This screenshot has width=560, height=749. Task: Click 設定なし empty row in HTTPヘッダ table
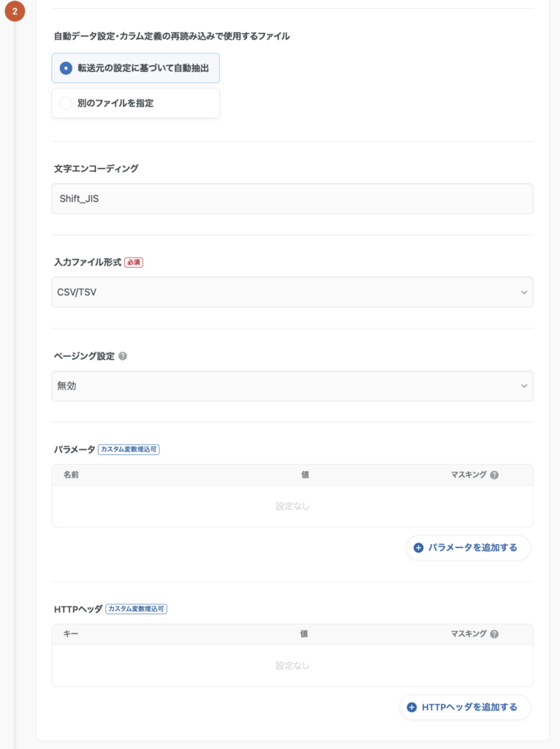pyautogui.click(x=292, y=666)
